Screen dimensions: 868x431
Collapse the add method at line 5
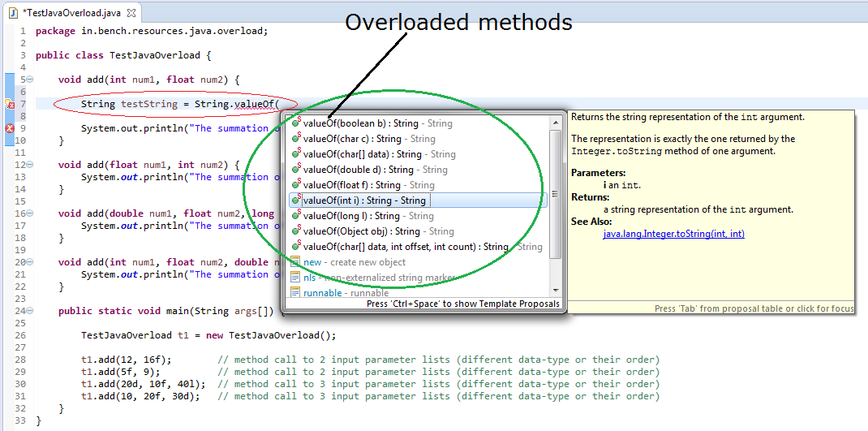30,80
